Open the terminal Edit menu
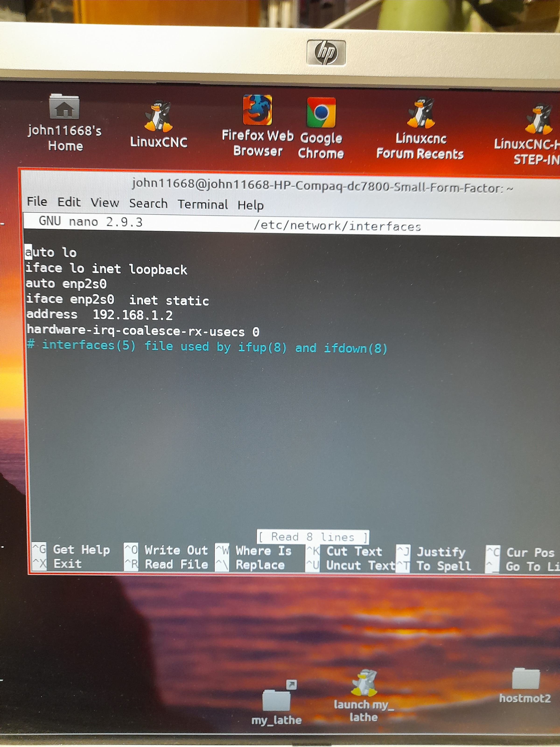The height and width of the screenshot is (747, 560). tap(69, 202)
